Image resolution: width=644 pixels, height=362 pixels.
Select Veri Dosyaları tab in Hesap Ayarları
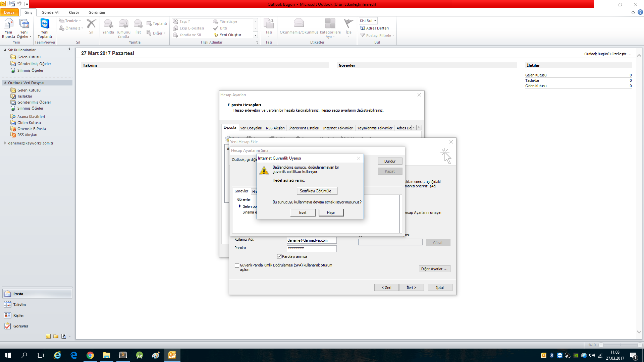(x=251, y=128)
